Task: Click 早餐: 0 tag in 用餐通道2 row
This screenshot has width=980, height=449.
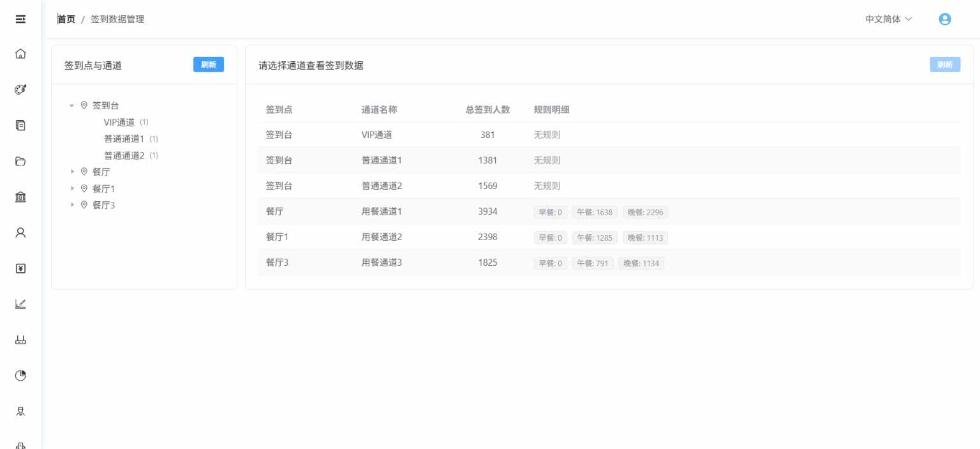Action: coord(551,238)
